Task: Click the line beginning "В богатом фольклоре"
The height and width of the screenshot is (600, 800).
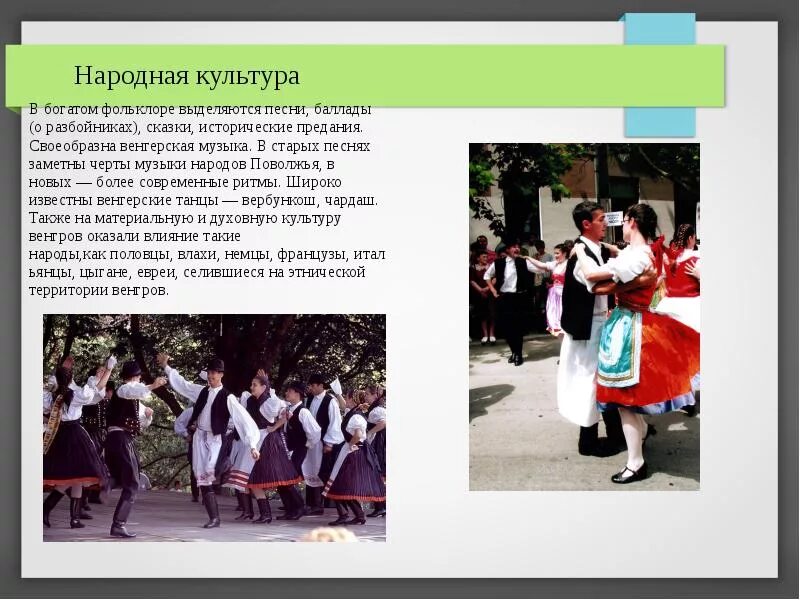Action: (201, 109)
